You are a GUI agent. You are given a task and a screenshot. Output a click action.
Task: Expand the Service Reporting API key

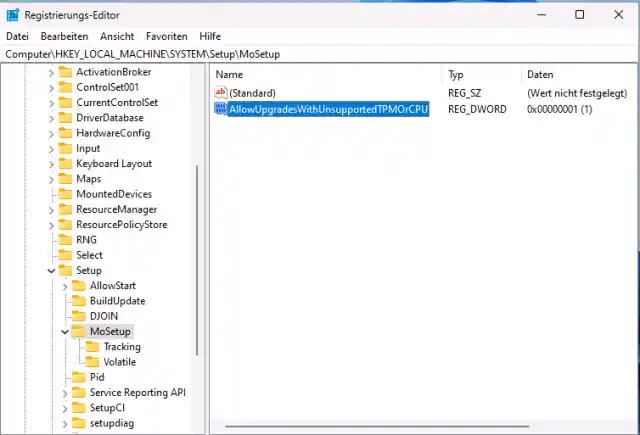65,393
